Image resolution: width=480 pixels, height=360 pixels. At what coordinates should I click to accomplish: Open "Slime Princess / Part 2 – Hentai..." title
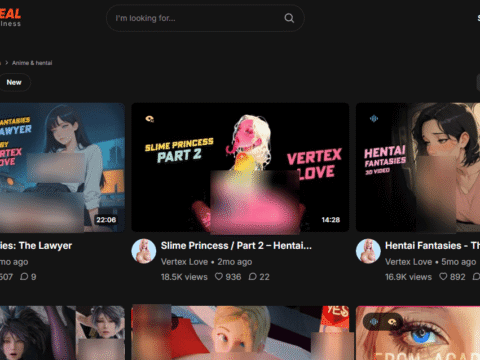(236, 246)
